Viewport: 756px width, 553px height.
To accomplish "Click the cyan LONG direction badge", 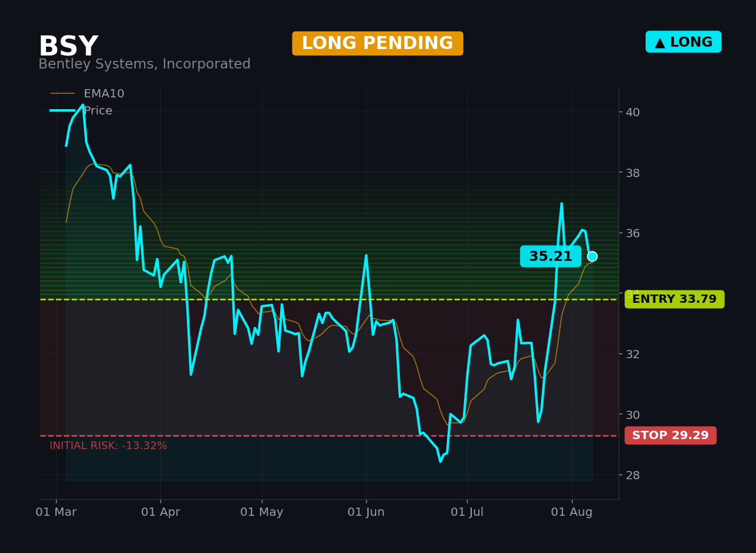I will point(683,42).
